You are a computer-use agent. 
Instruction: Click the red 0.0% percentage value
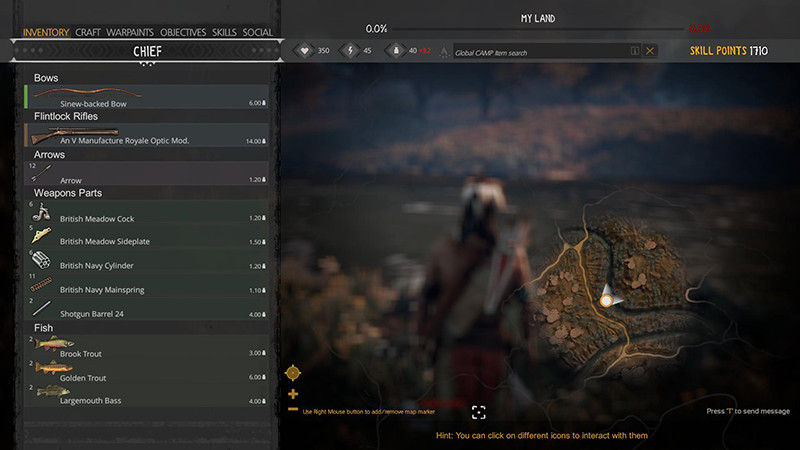click(699, 29)
